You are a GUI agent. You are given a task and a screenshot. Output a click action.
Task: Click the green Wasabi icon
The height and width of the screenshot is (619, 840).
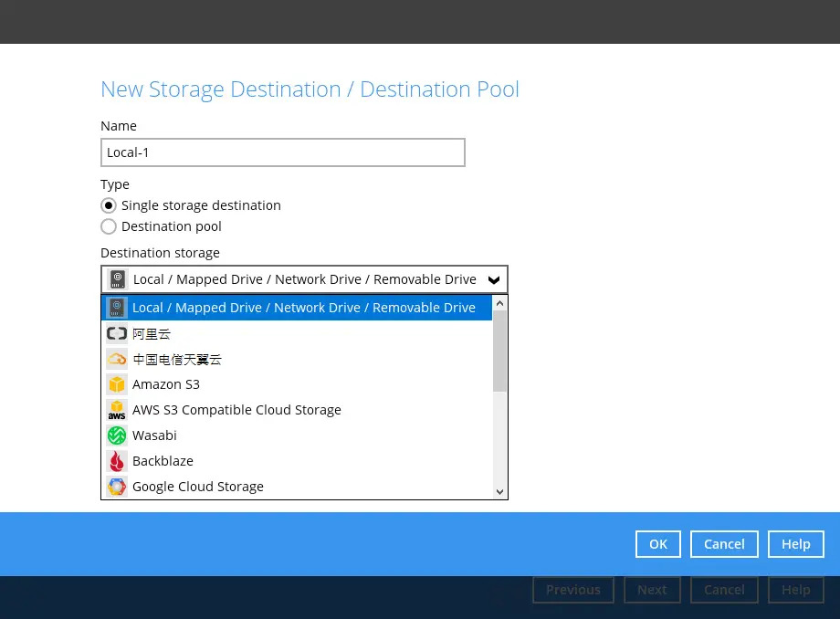[x=116, y=435]
